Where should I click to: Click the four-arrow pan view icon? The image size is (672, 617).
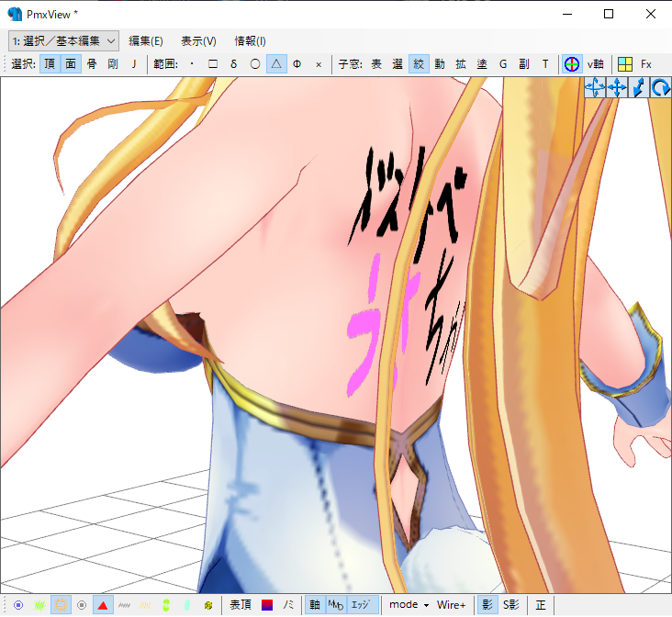(617, 88)
